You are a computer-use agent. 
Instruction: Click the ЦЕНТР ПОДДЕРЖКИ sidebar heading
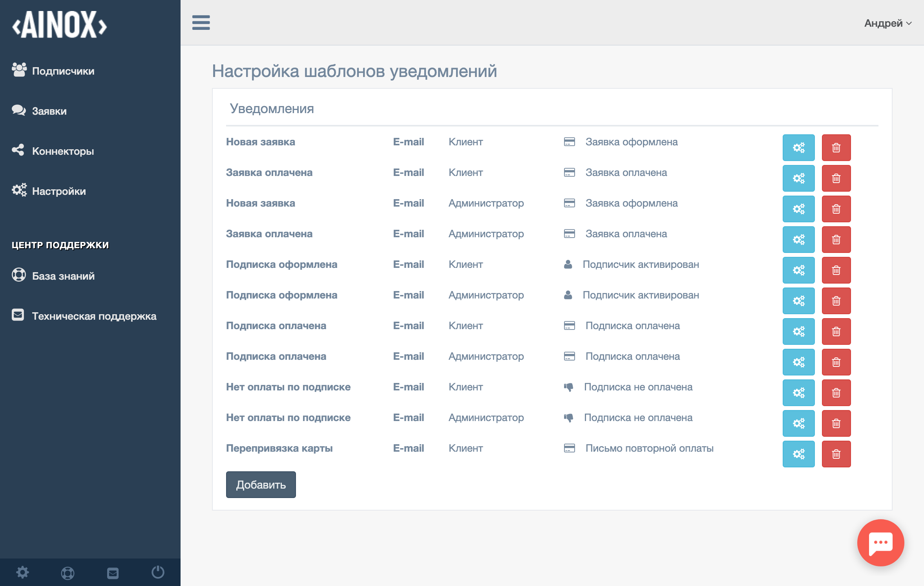[60, 245]
